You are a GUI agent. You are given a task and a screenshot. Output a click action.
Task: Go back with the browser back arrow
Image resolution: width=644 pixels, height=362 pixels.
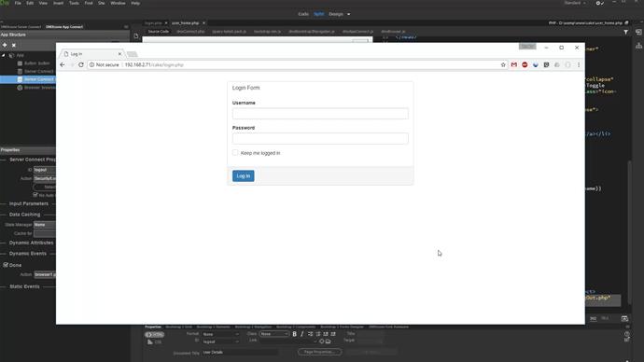pyautogui.click(x=63, y=65)
